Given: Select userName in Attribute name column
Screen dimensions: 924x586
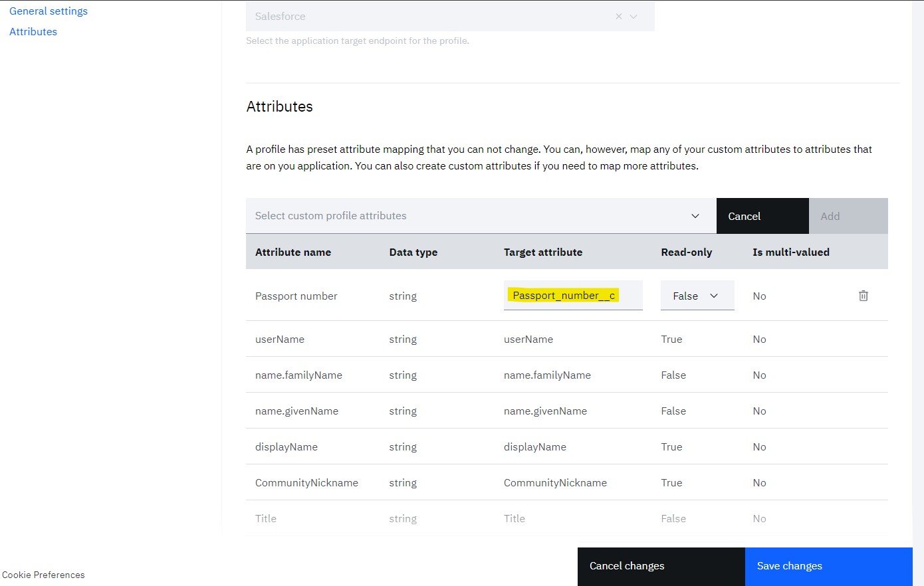Looking at the screenshot, I should [280, 340].
